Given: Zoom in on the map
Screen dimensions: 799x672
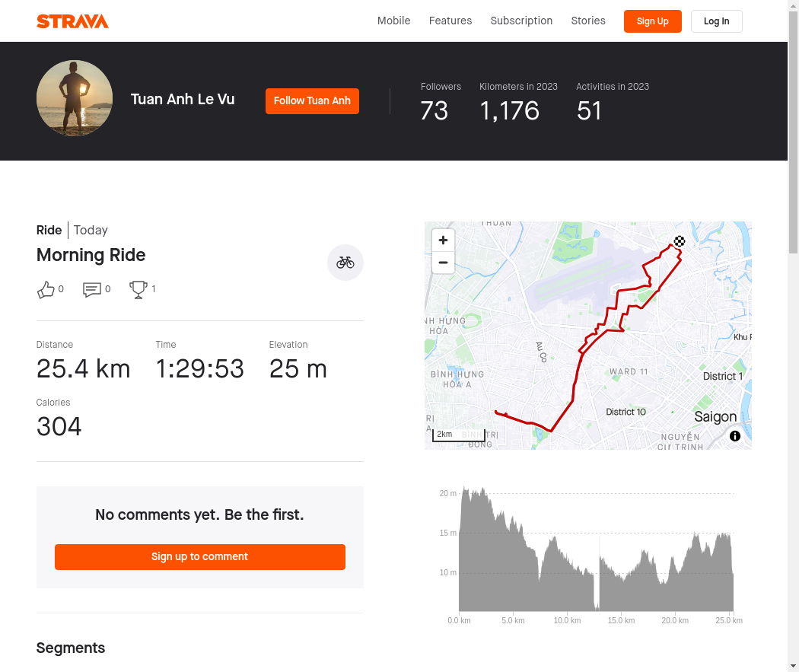Looking at the screenshot, I should pos(443,240).
